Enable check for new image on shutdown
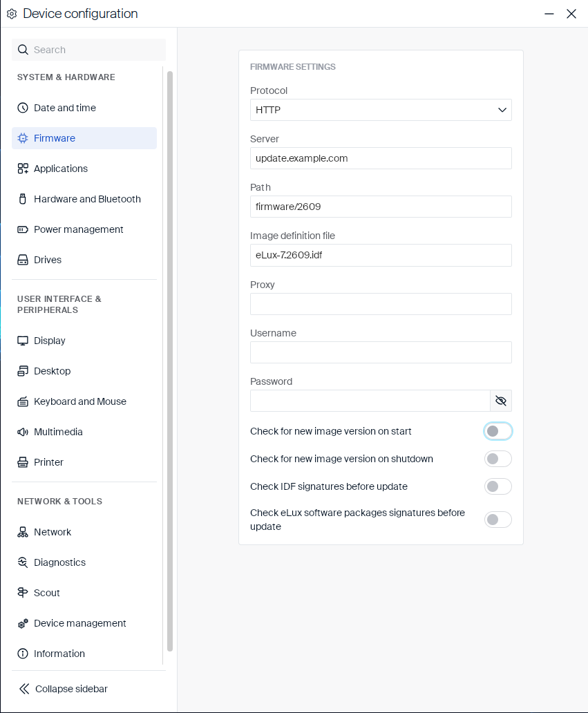The image size is (588, 713). 498,459
